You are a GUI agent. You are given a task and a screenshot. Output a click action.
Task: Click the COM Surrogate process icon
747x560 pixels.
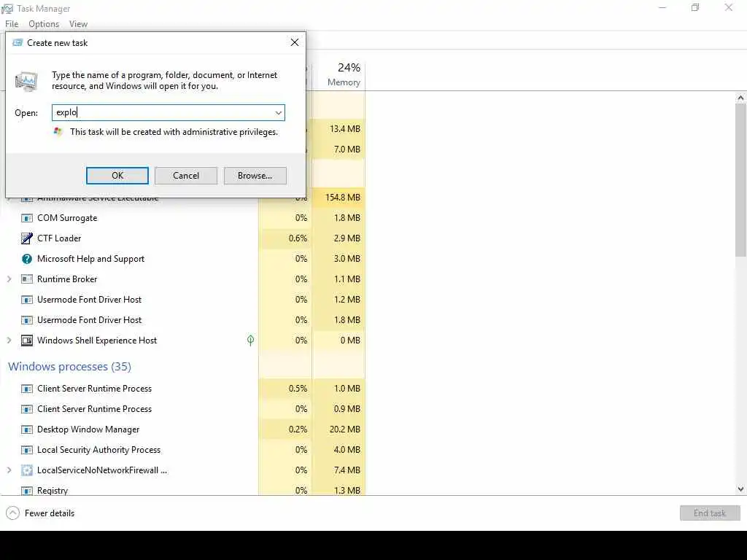point(27,218)
